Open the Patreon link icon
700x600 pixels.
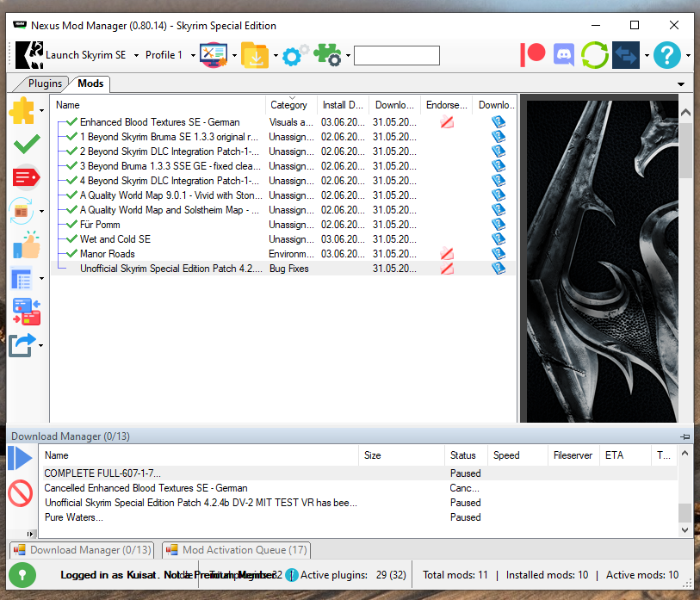(533, 55)
